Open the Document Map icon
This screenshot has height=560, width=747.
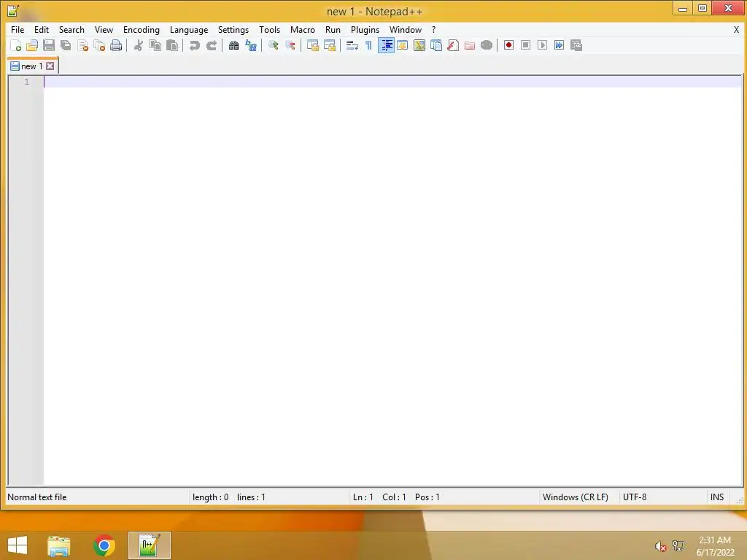(x=419, y=45)
